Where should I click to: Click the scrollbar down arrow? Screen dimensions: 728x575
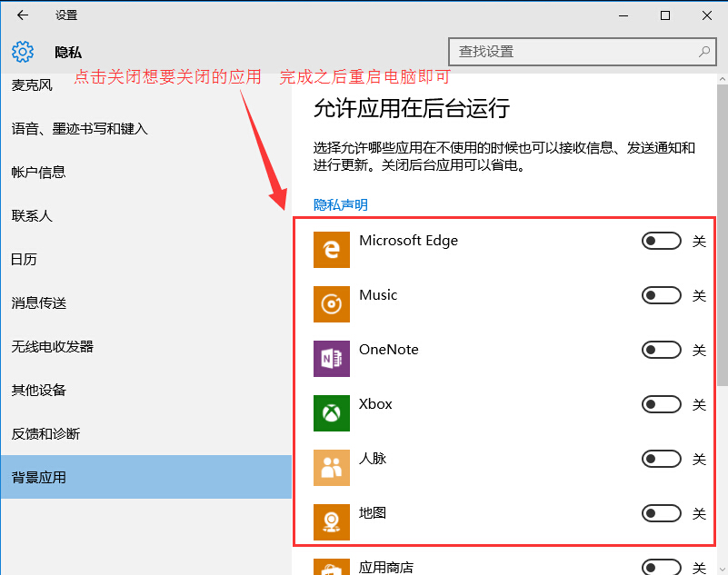723,569
